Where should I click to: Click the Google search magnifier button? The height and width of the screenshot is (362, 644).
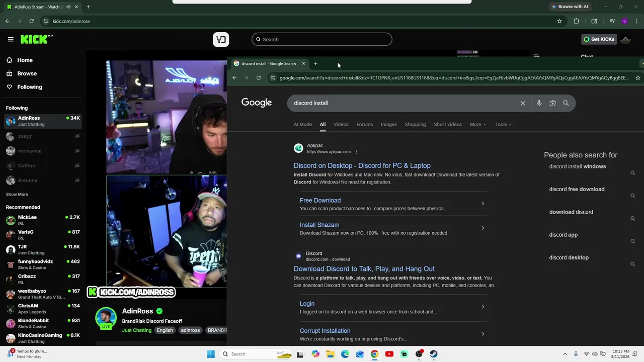pyautogui.click(x=566, y=103)
